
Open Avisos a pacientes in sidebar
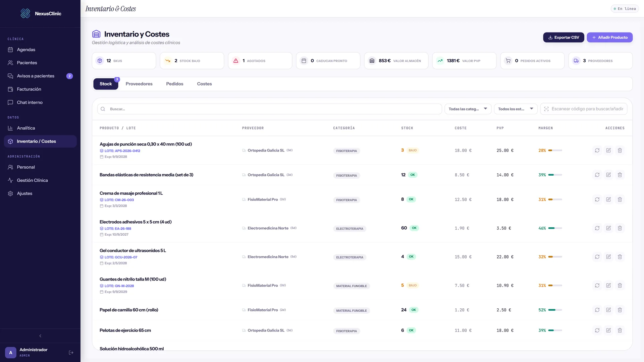[x=40, y=76]
